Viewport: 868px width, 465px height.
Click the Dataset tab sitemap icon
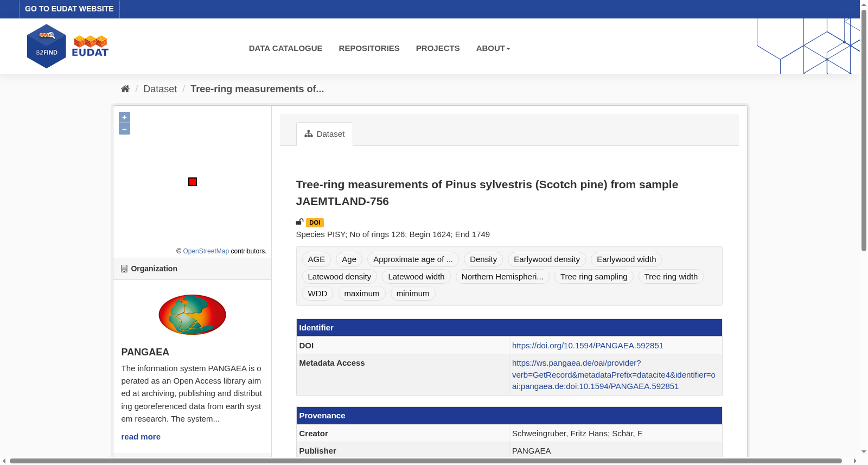(309, 134)
